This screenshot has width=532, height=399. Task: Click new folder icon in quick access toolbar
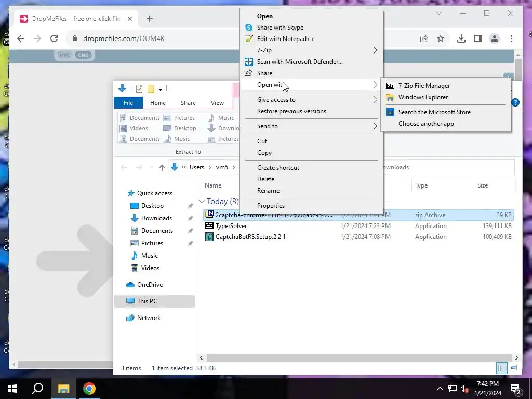pos(151,89)
